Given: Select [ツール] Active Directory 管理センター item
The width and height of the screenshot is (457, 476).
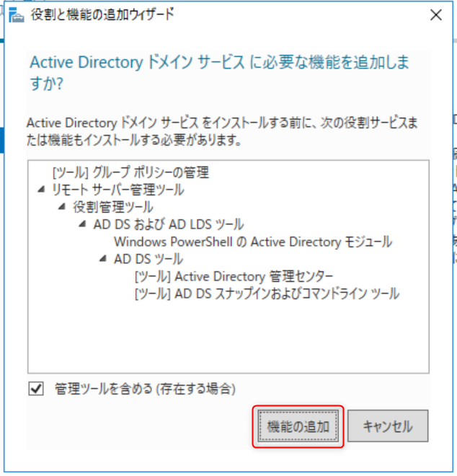Looking at the screenshot, I should point(234,276).
